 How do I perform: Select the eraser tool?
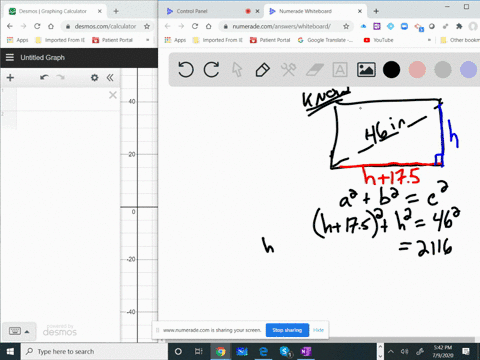[314, 70]
